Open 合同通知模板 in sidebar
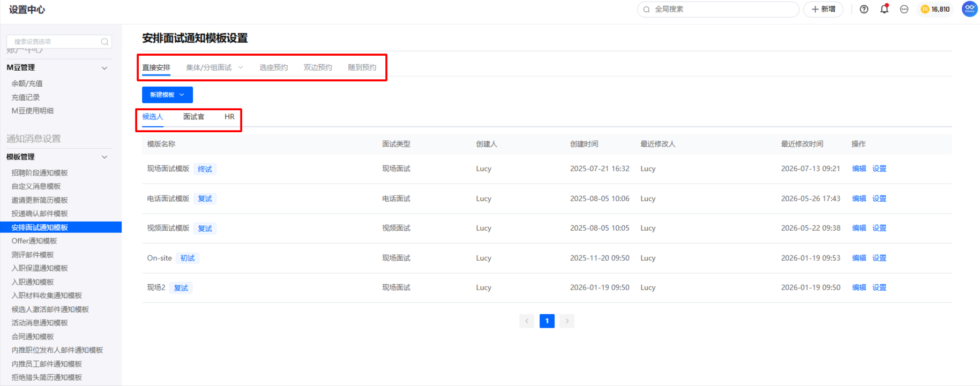Screen dimensions: 980x386 33,337
